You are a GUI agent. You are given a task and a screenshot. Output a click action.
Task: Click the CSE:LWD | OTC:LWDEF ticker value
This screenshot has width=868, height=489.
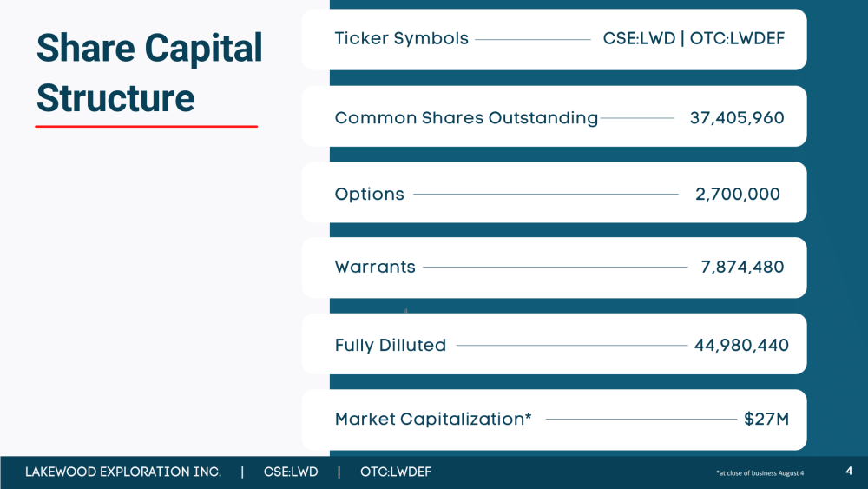point(694,39)
